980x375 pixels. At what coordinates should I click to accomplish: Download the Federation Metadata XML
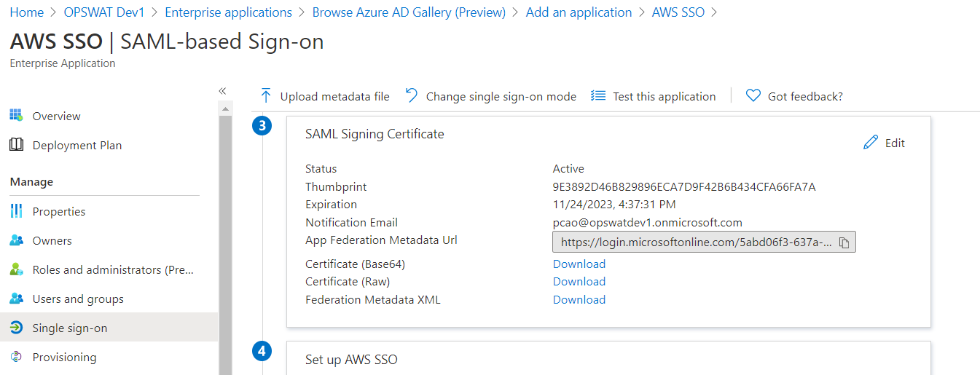[579, 300]
